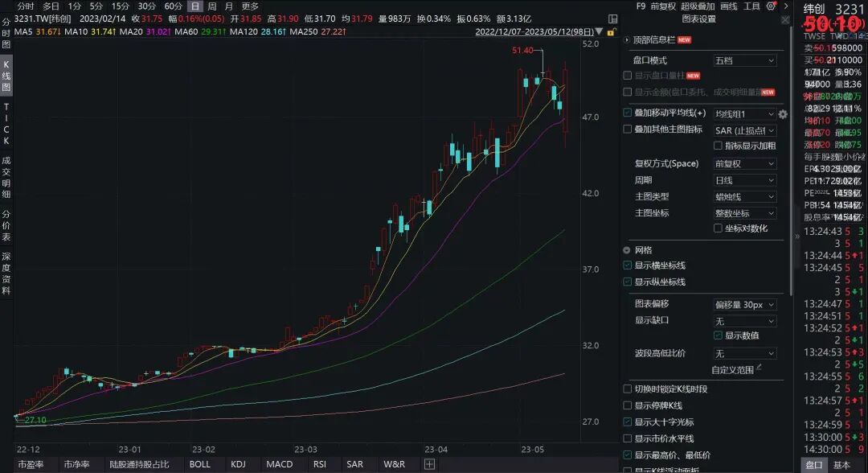Enable 指标显示加粗 checkbox
Image resolution: width=868 pixels, height=473 pixels.
[718, 146]
